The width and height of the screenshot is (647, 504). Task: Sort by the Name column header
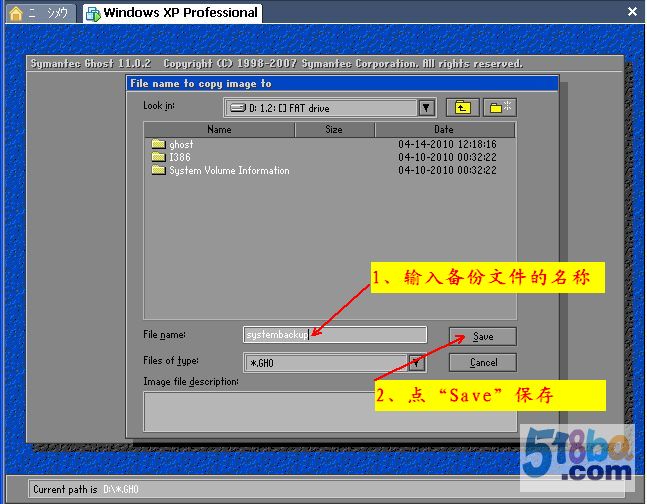click(220, 130)
